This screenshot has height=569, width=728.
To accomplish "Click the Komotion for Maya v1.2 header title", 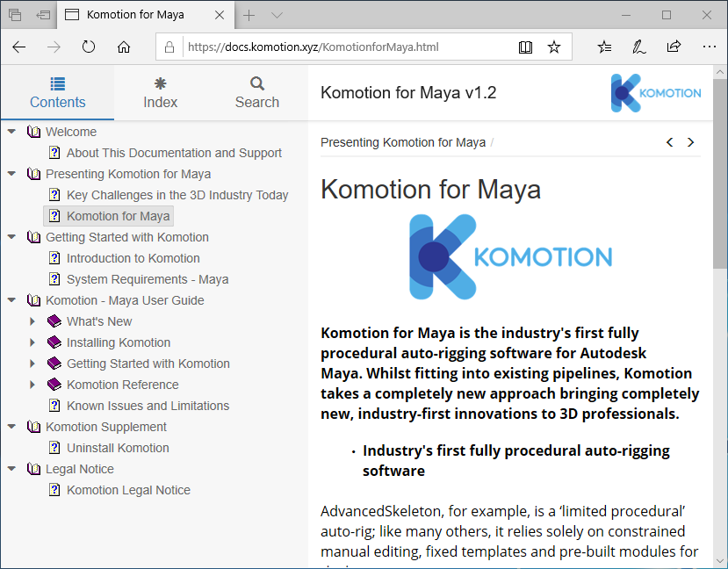I will tap(408, 93).
